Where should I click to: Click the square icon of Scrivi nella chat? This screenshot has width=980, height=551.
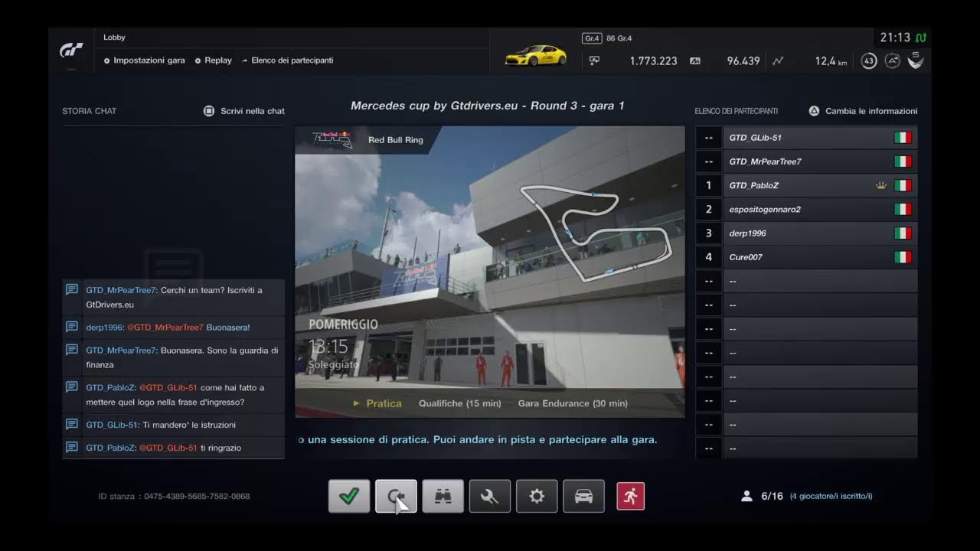click(x=209, y=111)
